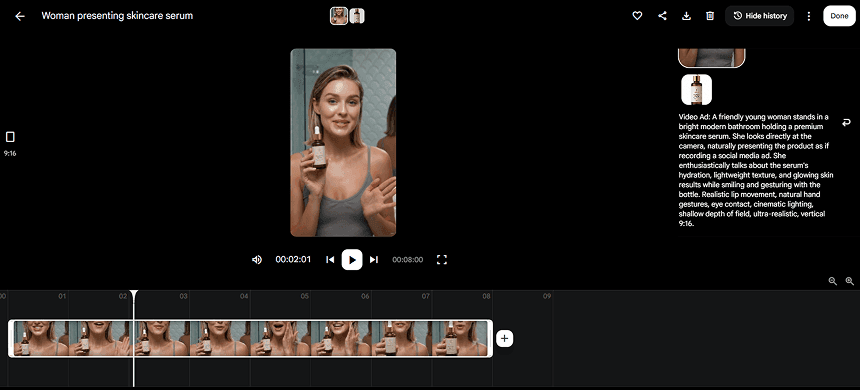860x391 pixels.
Task: Delete with the trash icon
Action: pos(710,16)
